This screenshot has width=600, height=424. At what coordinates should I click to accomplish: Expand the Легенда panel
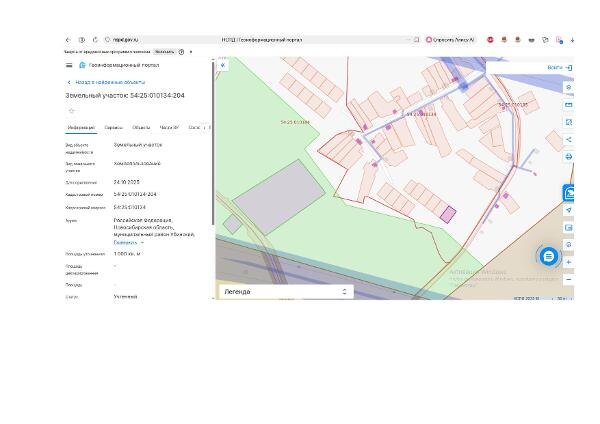pyautogui.click(x=286, y=292)
